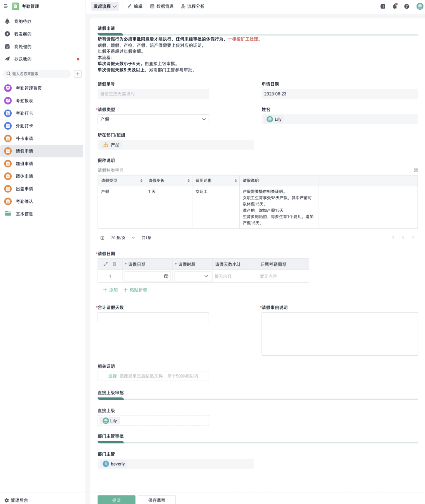Click the sidebar name search field
This screenshot has width=425, height=504.
37,74
